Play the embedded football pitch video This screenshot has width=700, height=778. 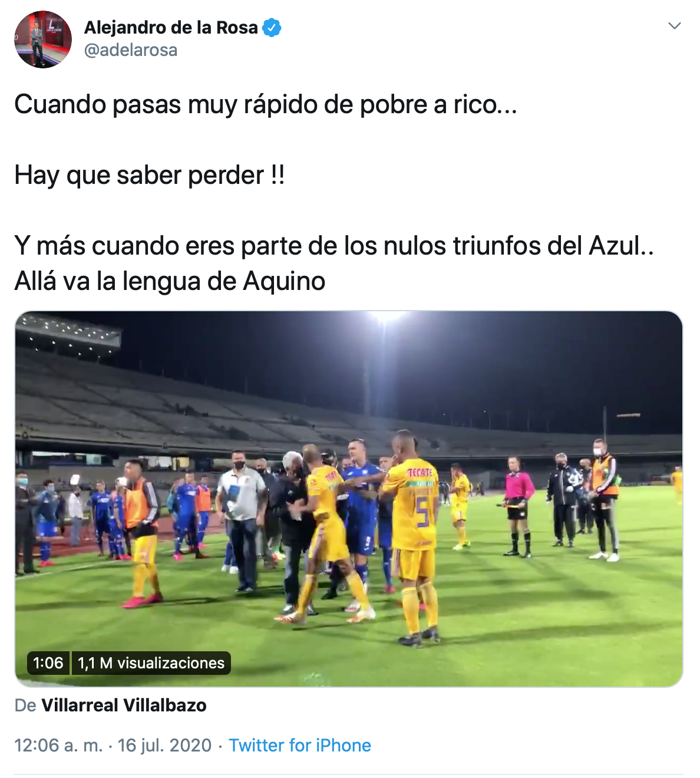(349, 499)
